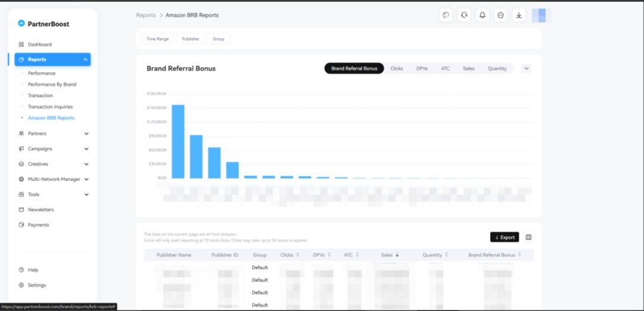The width and height of the screenshot is (644, 311).
Task: Click the Multi-Network Manager globe icon
Action: tap(21, 179)
